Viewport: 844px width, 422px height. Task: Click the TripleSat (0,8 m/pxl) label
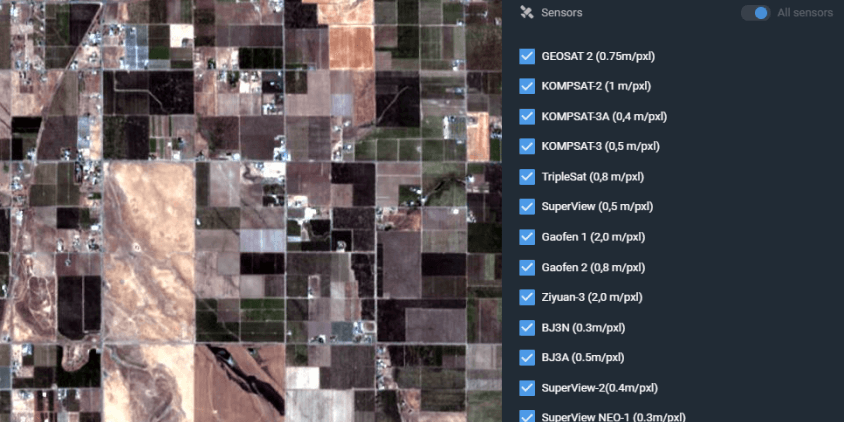click(592, 177)
